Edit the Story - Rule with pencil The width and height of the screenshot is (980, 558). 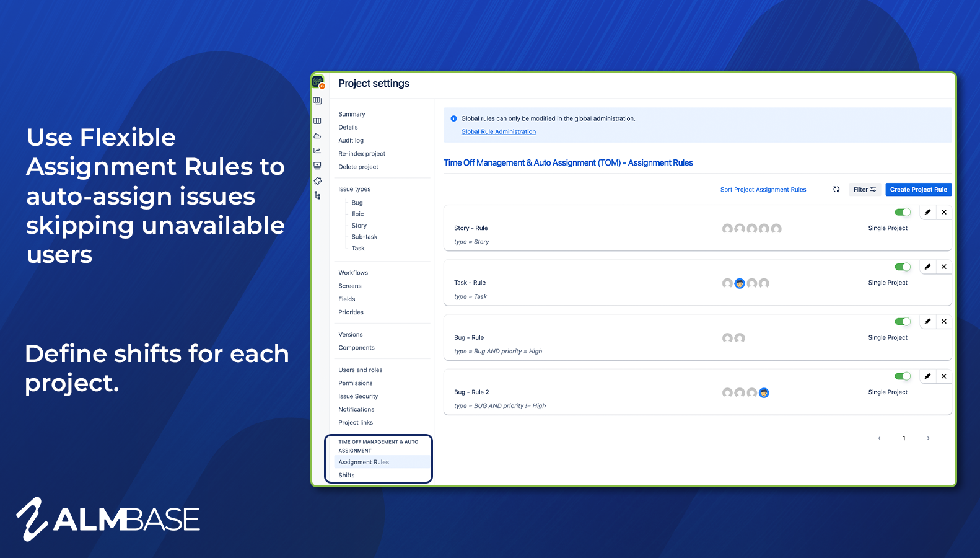click(x=927, y=212)
